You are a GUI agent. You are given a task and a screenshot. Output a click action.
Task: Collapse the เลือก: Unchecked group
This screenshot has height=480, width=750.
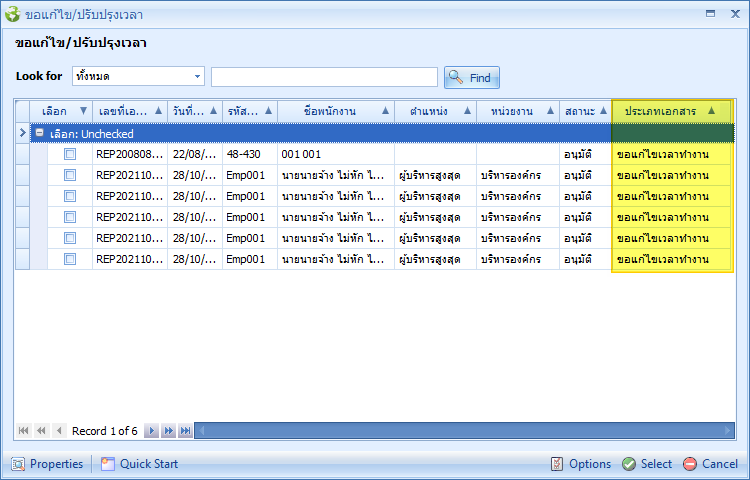(40, 133)
